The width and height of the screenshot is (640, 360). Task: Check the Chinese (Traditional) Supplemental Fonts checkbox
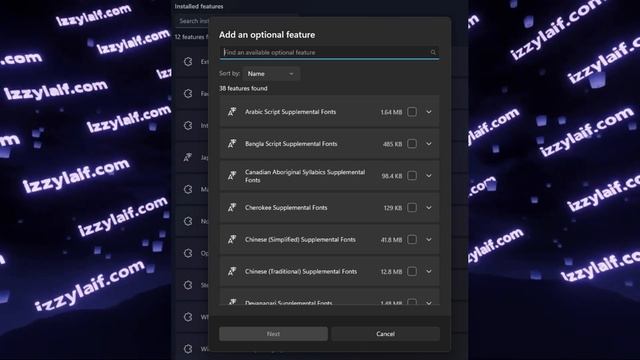[412, 271]
